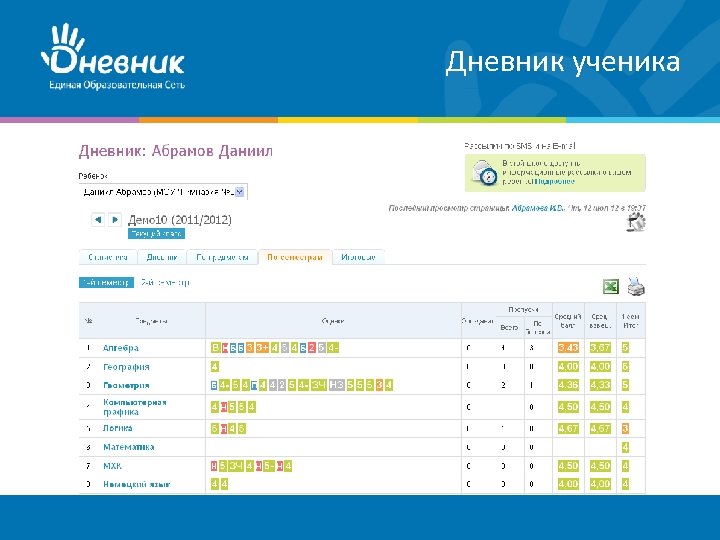Click the 4,36 average score for Геометрия

[x=568, y=385]
